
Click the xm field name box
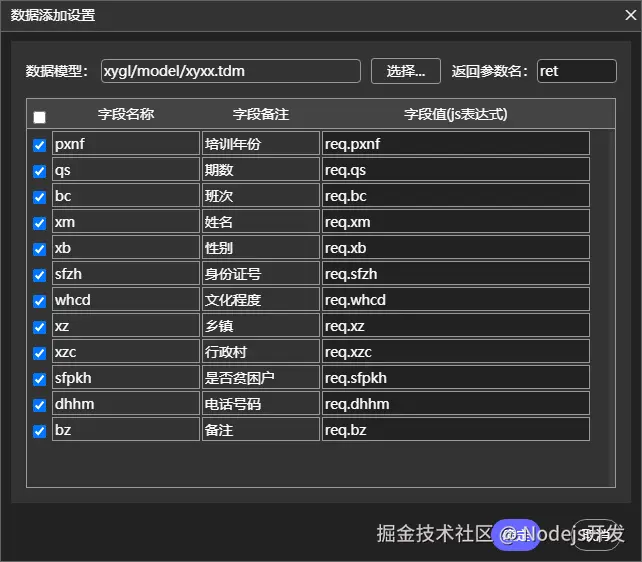tap(126, 221)
